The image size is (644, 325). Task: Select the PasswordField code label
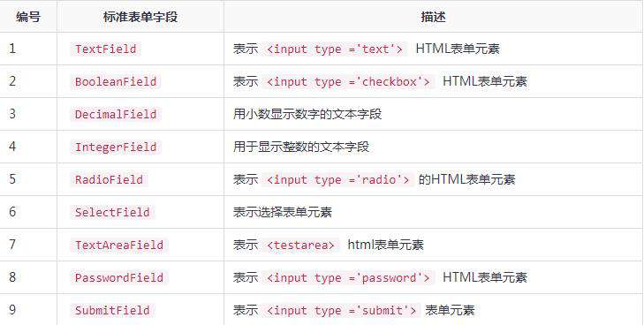(119, 278)
